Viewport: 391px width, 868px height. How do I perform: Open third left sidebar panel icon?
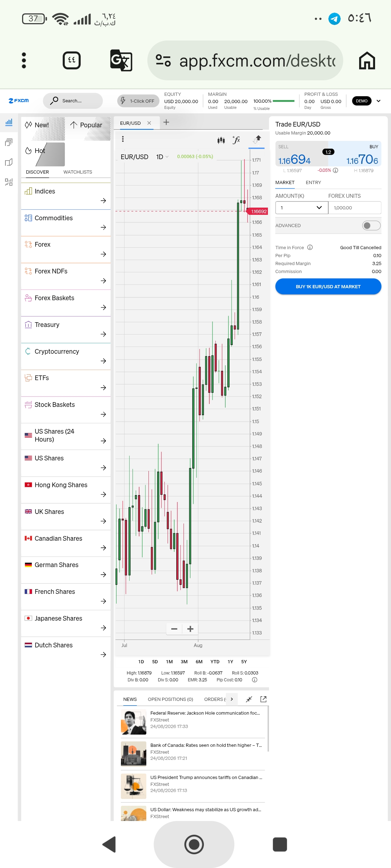(x=9, y=162)
